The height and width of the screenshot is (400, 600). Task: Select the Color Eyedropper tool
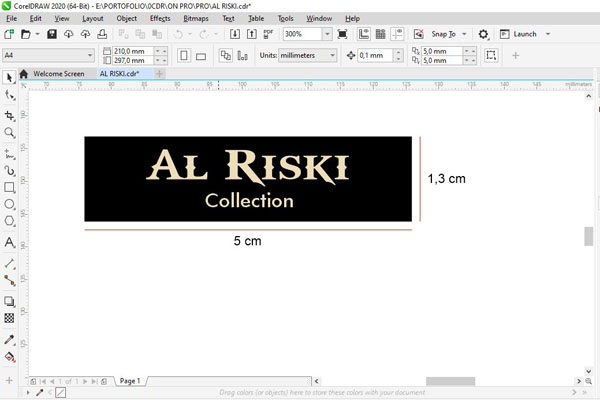(x=9, y=340)
